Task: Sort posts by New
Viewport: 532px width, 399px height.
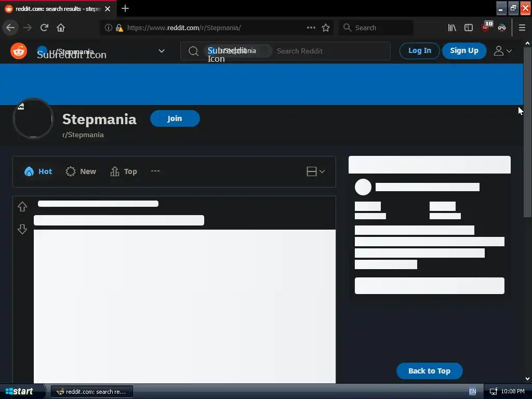Action: pyautogui.click(x=81, y=171)
